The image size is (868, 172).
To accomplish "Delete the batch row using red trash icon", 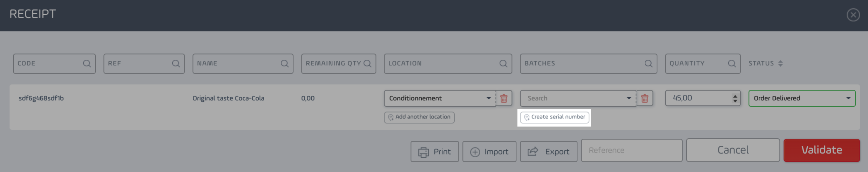I will pos(644,99).
